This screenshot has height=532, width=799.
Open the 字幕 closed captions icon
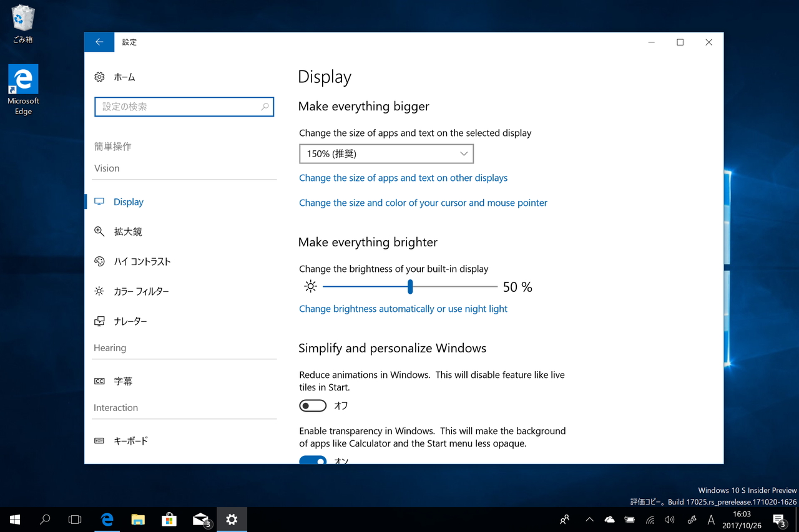tap(100, 381)
